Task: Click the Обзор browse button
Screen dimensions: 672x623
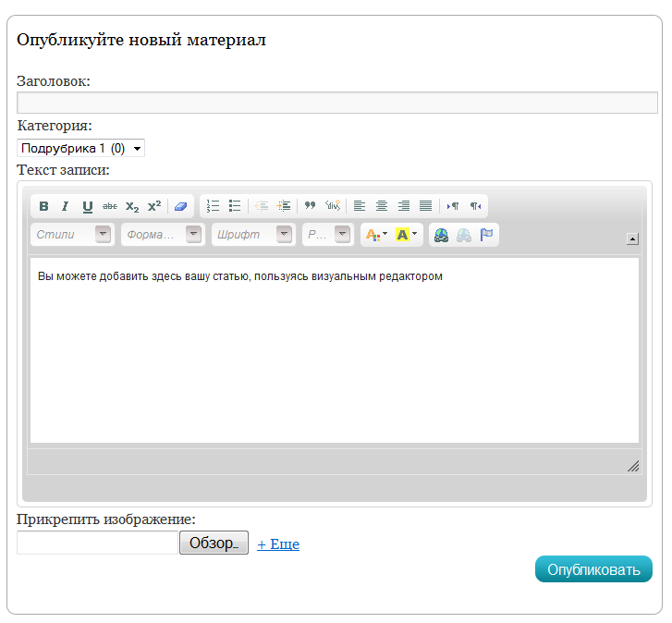Action: (214, 543)
